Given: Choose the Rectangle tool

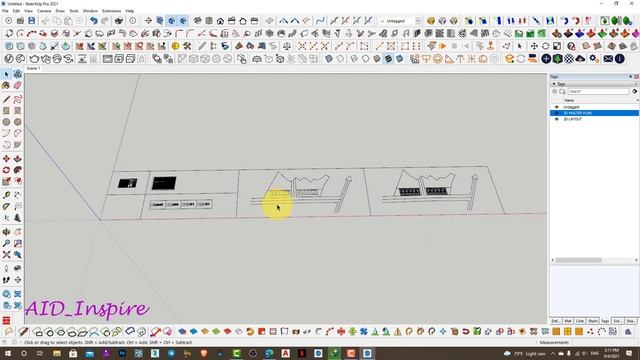Looking at the screenshot, I should 6,111.
